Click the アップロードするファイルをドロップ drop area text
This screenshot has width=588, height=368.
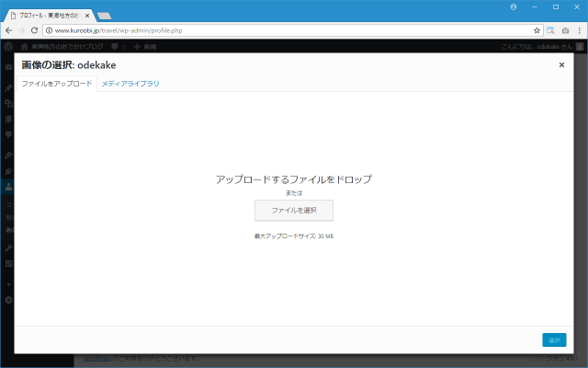[294, 179]
